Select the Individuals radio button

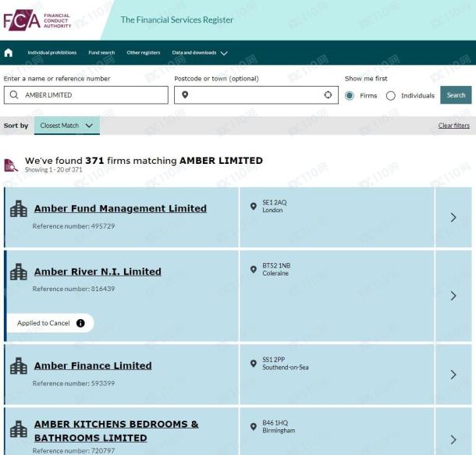click(x=391, y=96)
